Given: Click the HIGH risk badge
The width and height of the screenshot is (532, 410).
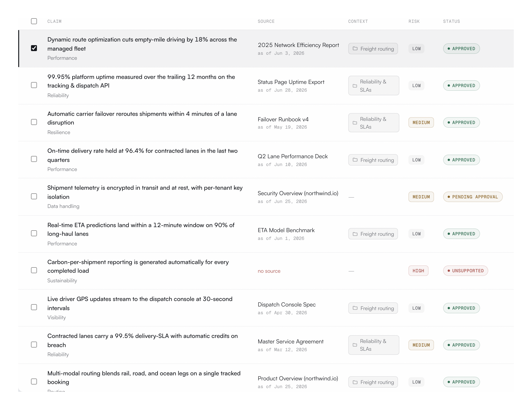Looking at the screenshot, I should (x=418, y=271).
